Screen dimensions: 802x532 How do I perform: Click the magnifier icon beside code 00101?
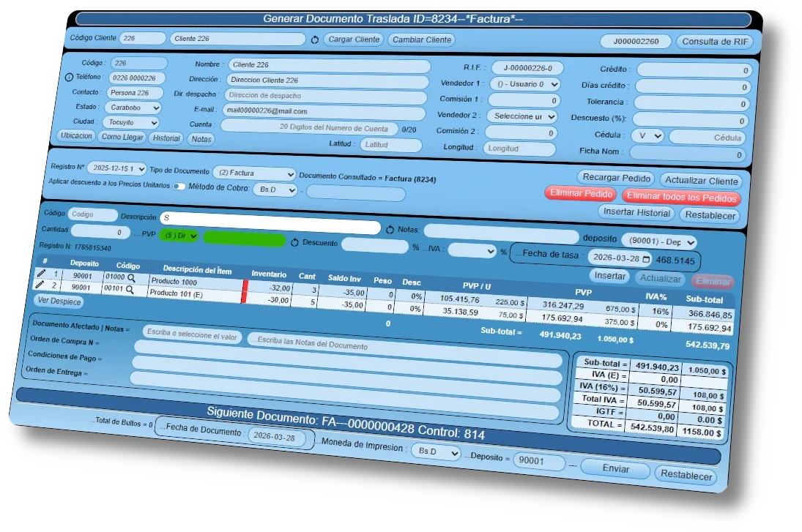pos(130,290)
